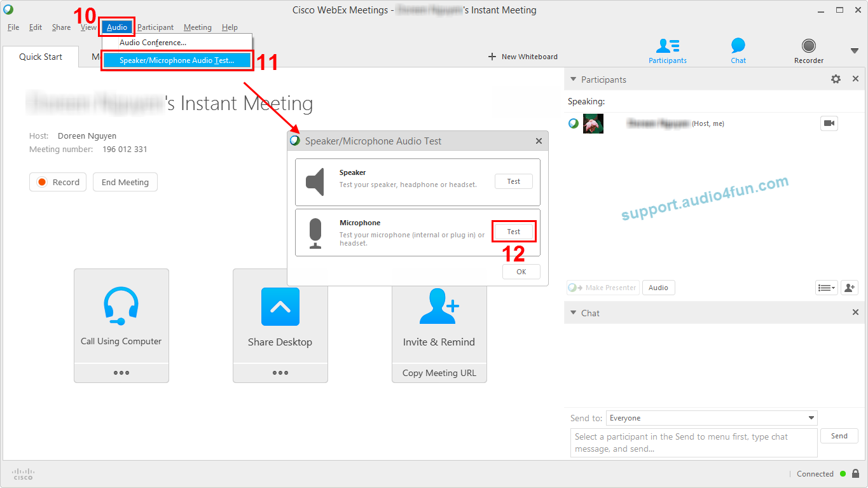Click the meeting number 196 012 331
Viewport: 868px width, 488px height.
click(125, 150)
